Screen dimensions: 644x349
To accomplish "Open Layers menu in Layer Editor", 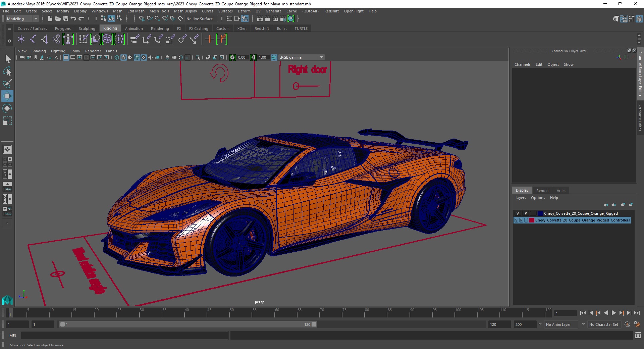I will click(x=521, y=198).
